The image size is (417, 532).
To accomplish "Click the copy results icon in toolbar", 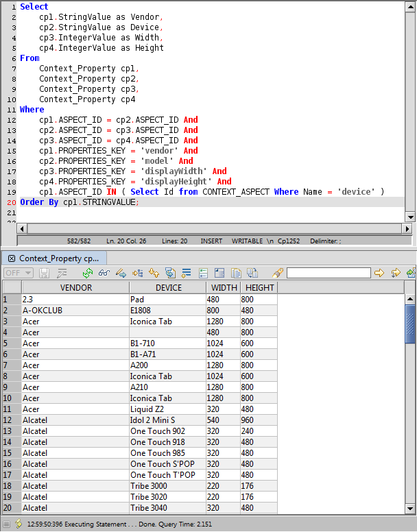I will [235, 273].
